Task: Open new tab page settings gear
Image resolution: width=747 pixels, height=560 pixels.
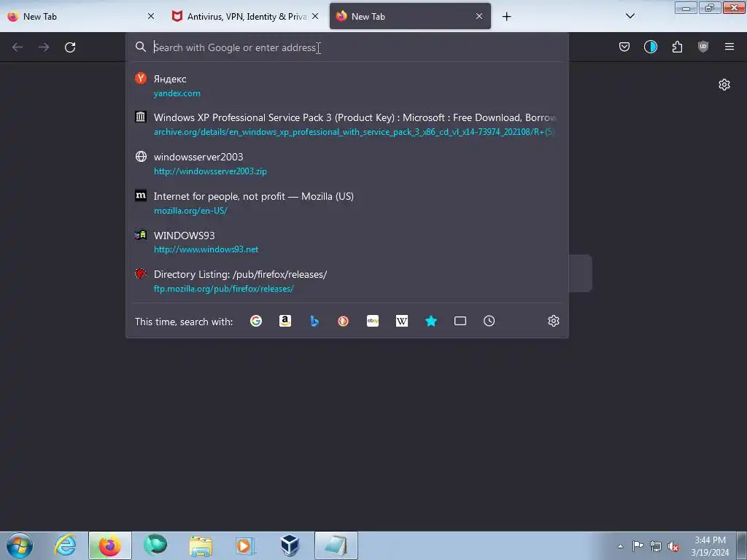Action: [x=724, y=85]
